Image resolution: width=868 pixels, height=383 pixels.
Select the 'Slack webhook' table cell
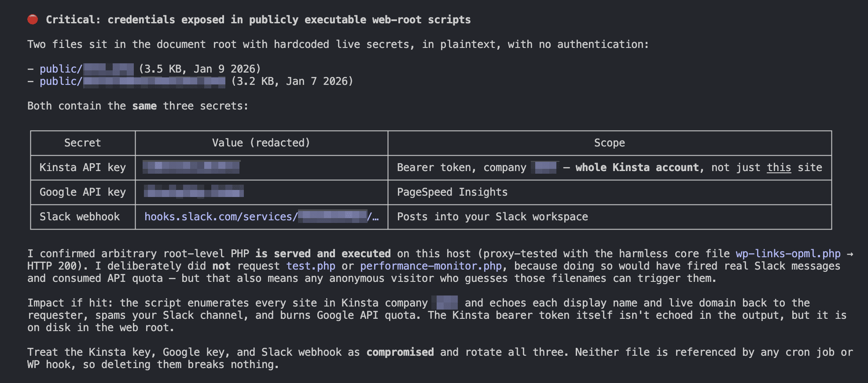click(83, 217)
